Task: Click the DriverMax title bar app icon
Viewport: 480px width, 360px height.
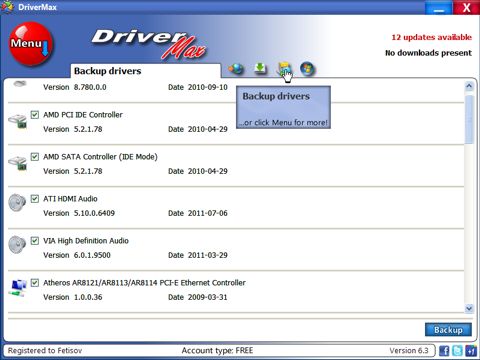Action: click(7, 7)
